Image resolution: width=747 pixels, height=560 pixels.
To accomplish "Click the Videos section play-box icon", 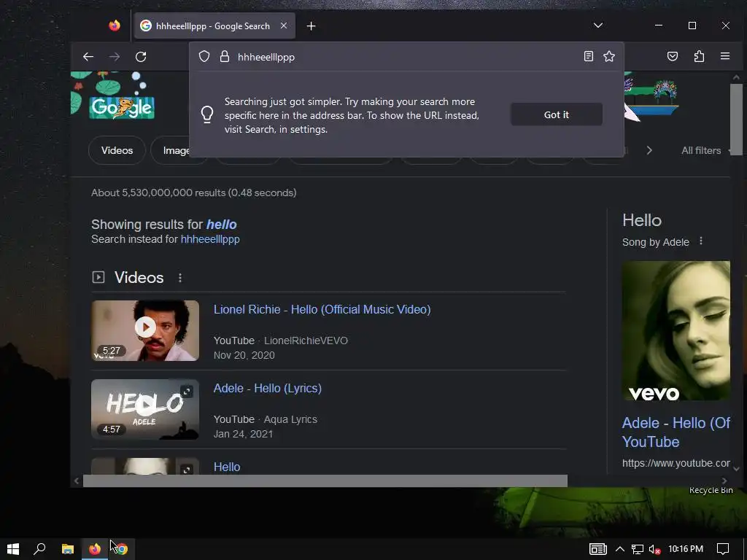I will (x=98, y=277).
